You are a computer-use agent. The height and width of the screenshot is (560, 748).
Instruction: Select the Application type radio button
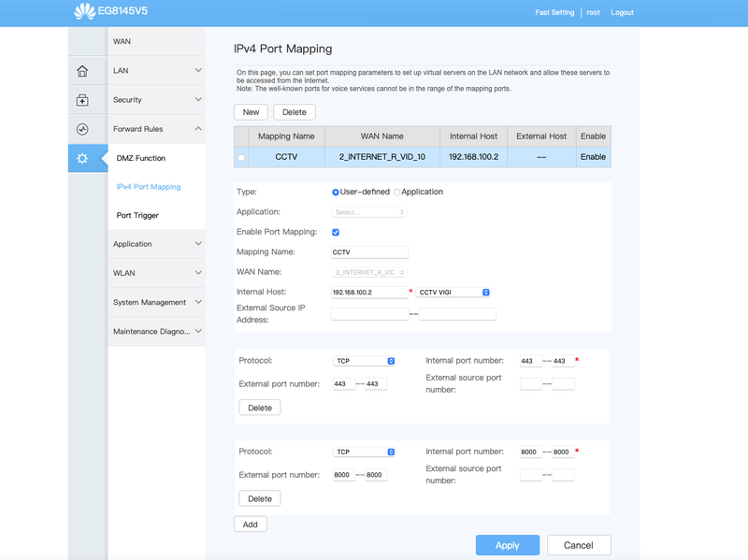[396, 193]
